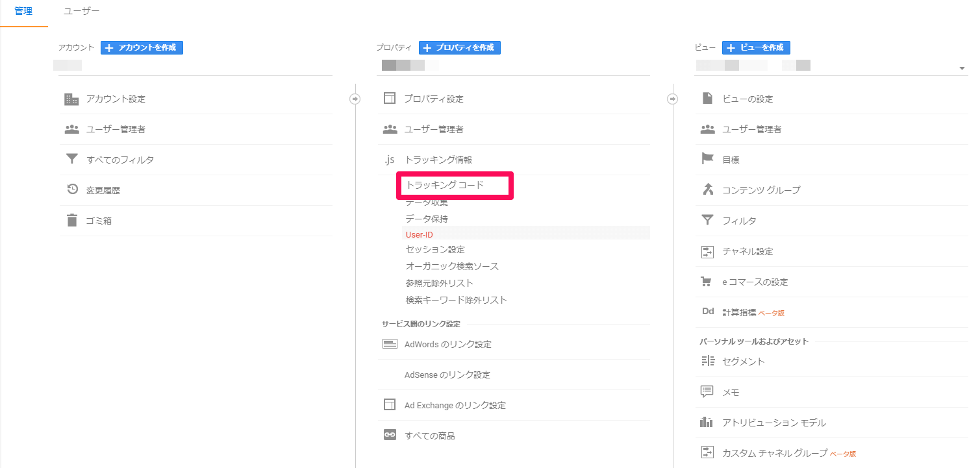Click the 変更履歴 history clock icon
980x468 pixels.
tap(72, 190)
